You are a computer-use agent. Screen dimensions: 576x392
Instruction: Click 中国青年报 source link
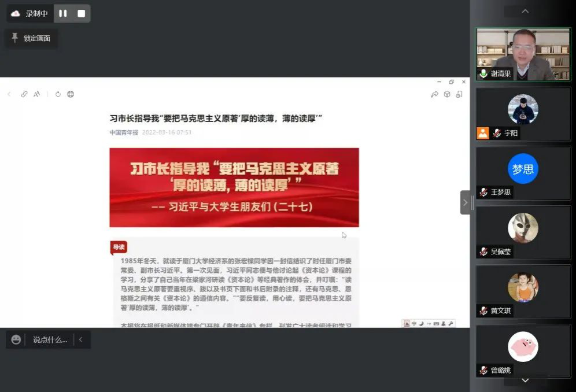point(124,132)
